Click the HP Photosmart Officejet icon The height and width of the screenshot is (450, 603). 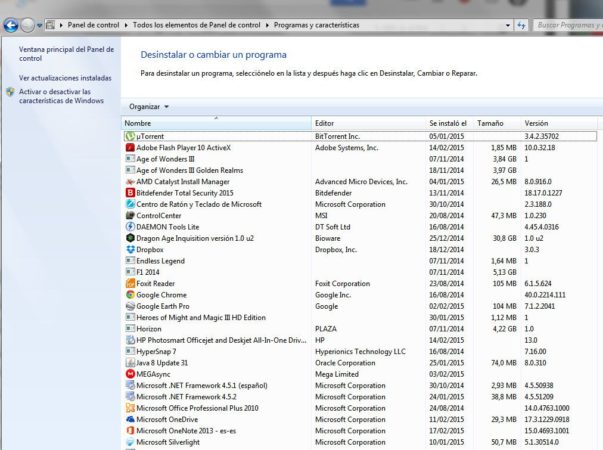[x=130, y=340]
